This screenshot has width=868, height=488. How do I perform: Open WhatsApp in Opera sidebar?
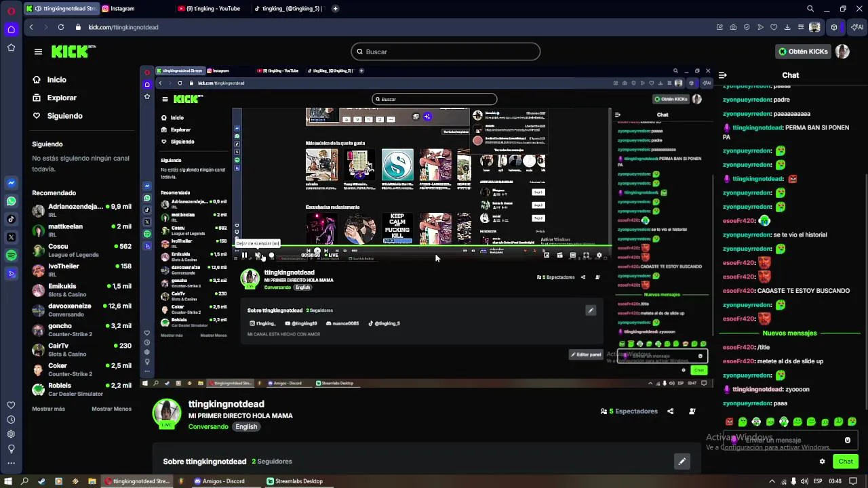tap(11, 201)
